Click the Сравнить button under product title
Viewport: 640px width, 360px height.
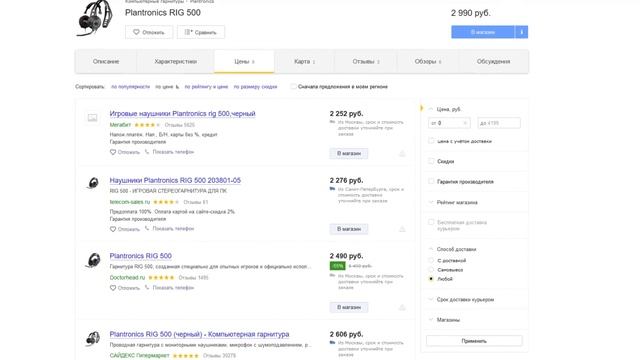pos(201,32)
